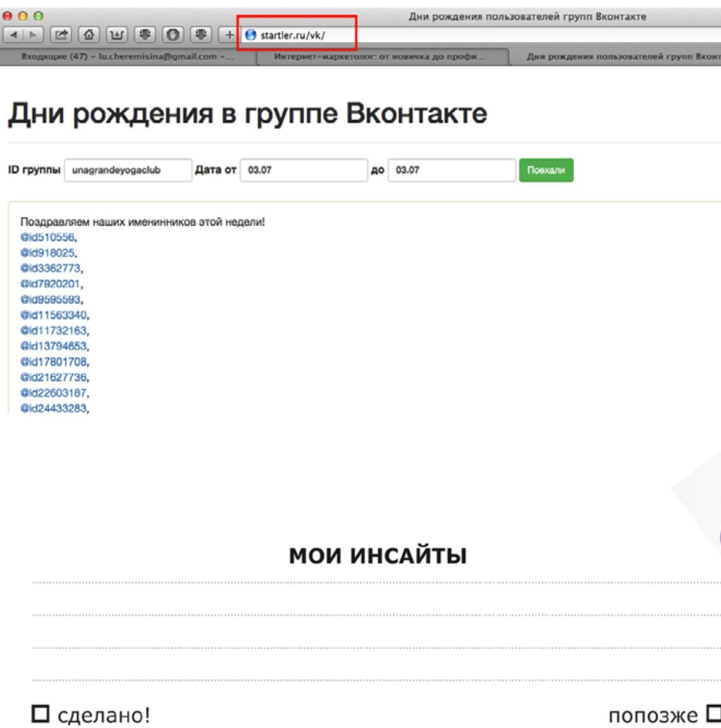721x728 pixels.
Task: Click the globe site icon in address bar
Action: tap(251, 35)
